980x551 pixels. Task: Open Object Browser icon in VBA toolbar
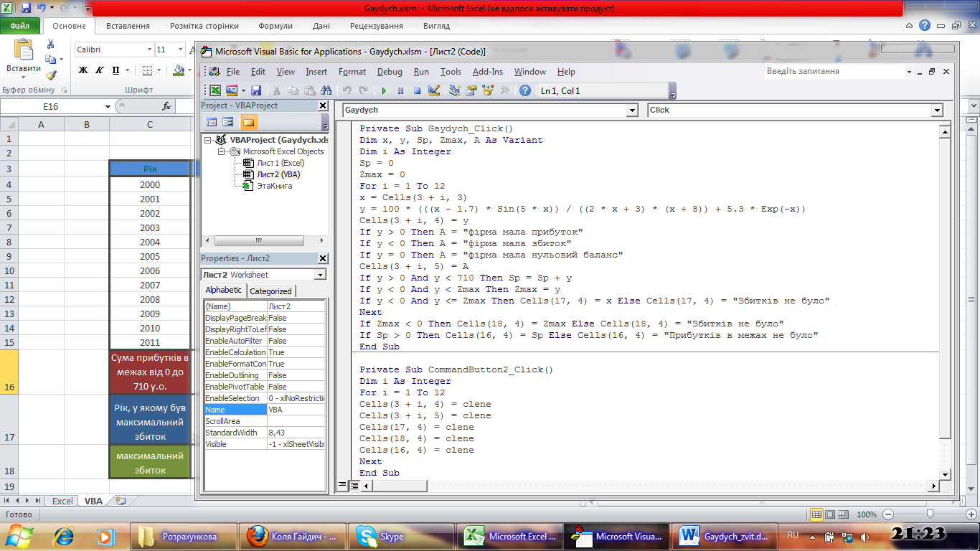point(488,90)
